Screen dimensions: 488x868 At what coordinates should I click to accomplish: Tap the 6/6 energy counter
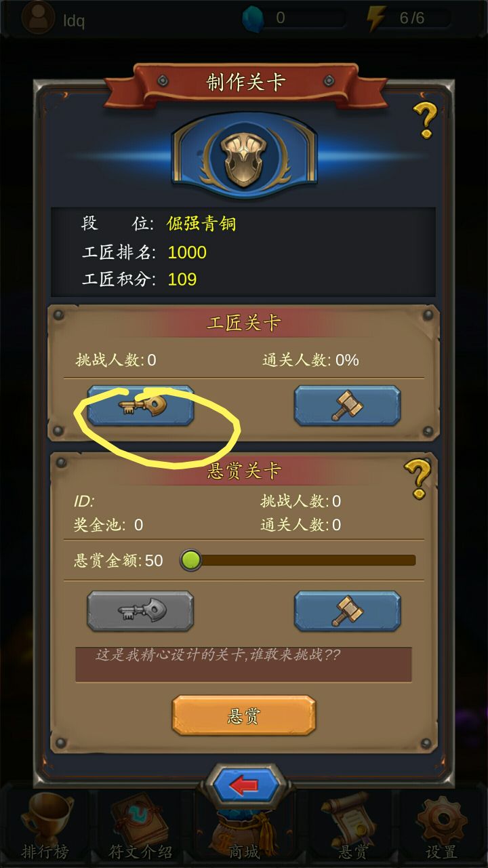(x=411, y=18)
